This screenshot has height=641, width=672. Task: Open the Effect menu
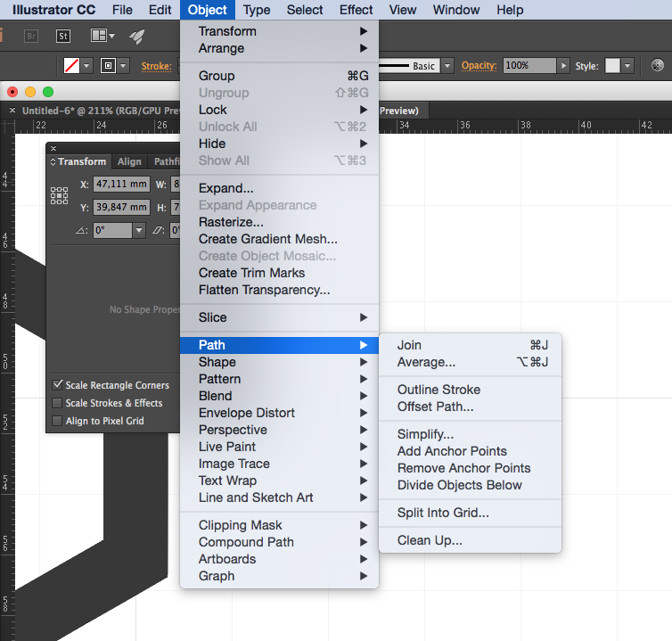tap(356, 10)
